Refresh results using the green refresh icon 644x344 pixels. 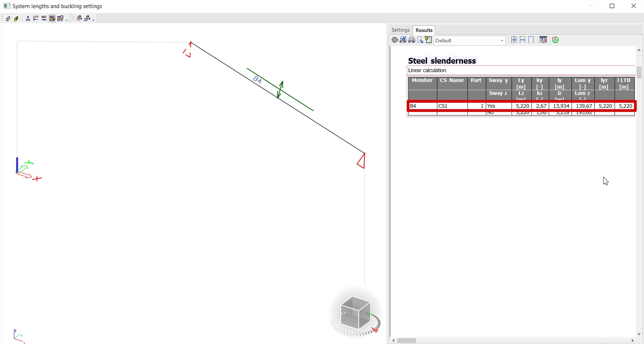[x=555, y=40]
